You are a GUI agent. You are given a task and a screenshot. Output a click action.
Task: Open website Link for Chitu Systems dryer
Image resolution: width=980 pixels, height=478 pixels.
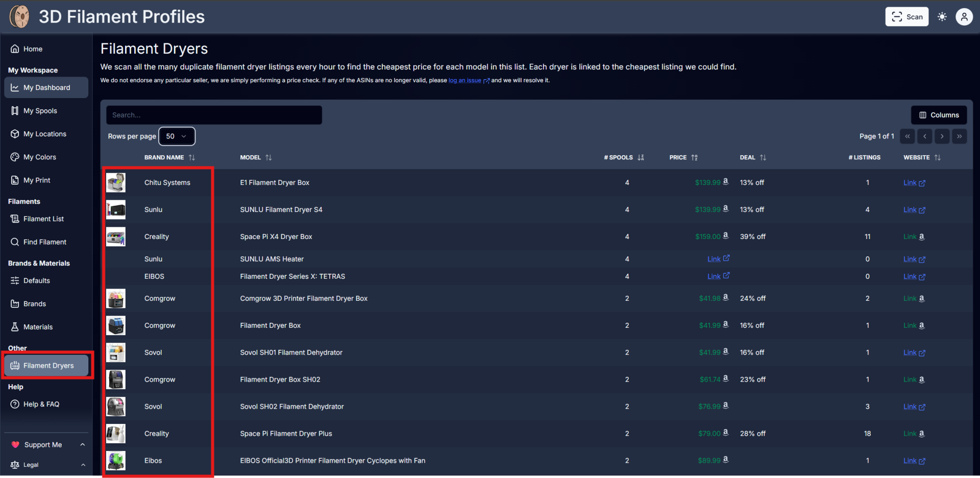[914, 183]
